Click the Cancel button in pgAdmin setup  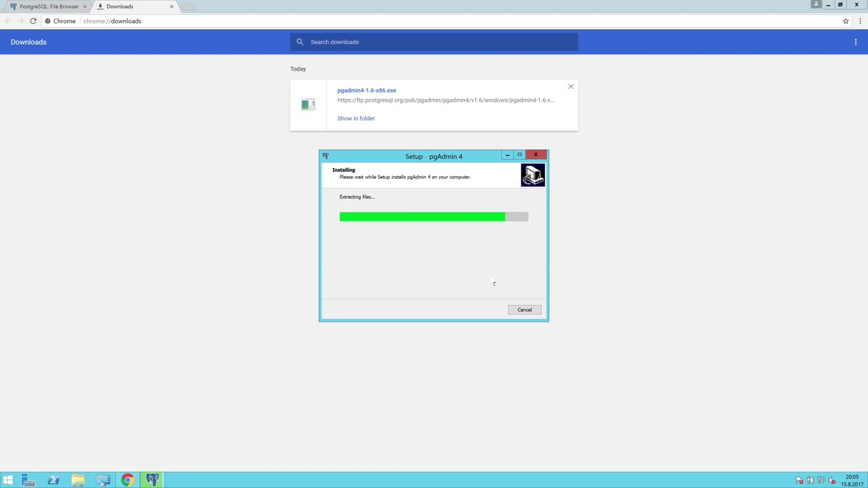pyautogui.click(x=524, y=310)
